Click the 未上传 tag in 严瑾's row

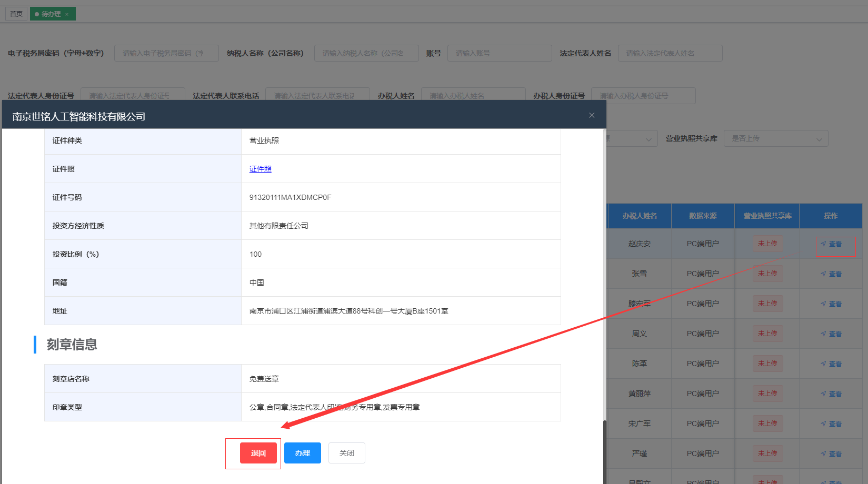tap(767, 453)
